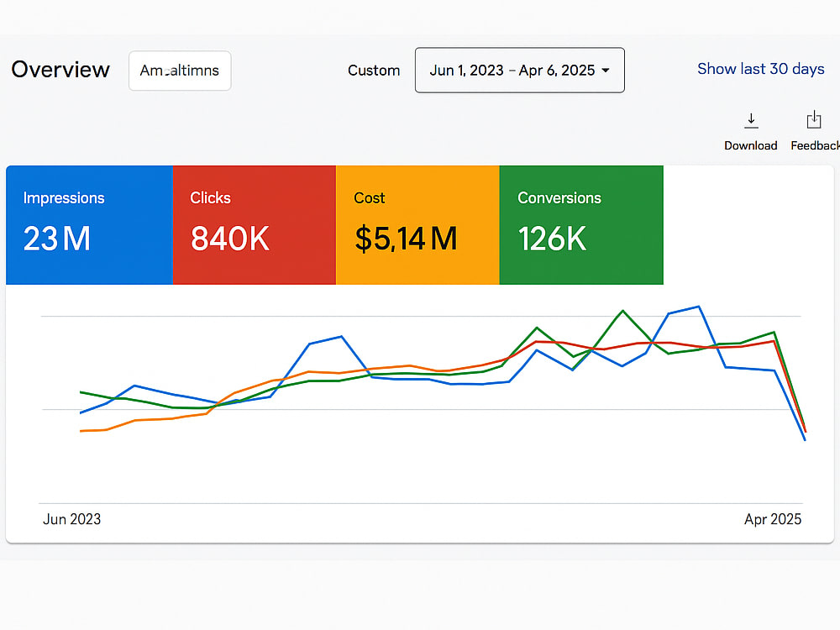Click the 126K conversions value
Image resolution: width=840 pixels, height=630 pixels.
(553, 239)
